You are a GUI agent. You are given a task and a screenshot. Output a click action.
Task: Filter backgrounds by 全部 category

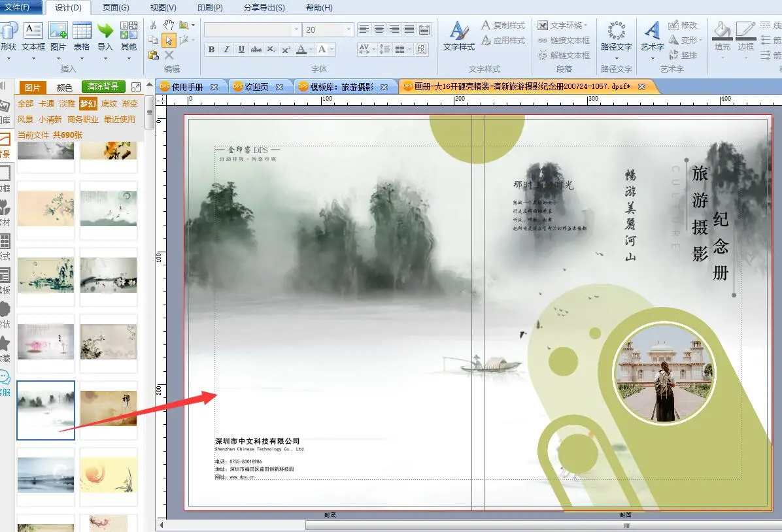pos(25,104)
